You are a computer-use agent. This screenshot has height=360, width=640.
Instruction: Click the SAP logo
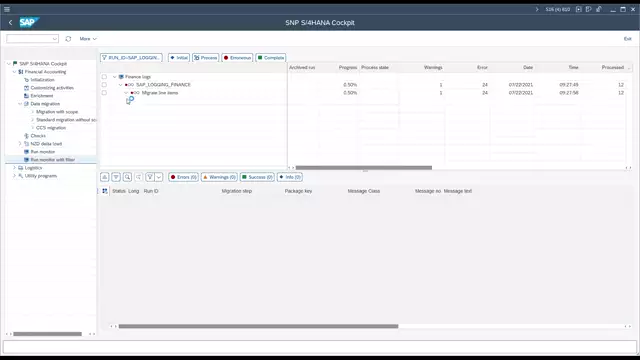click(29, 22)
